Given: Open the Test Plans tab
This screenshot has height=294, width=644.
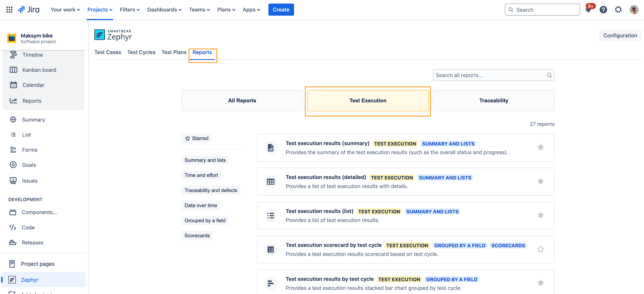Looking at the screenshot, I should pos(174,52).
